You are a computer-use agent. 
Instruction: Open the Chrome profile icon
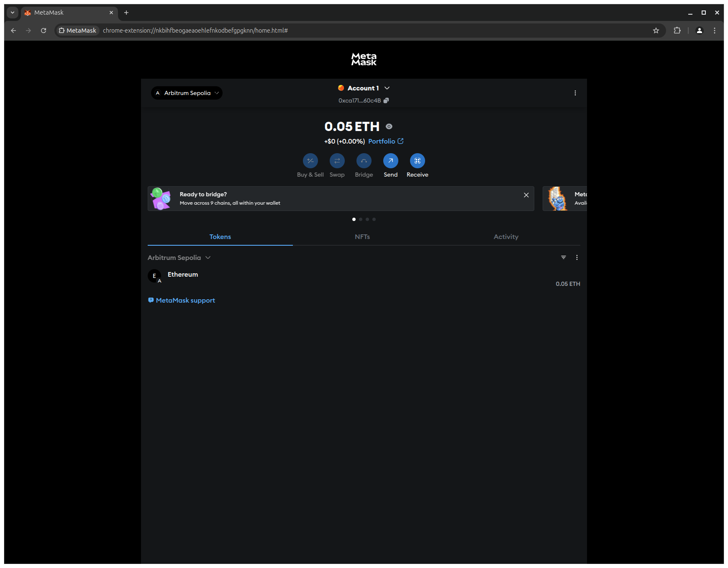pyautogui.click(x=699, y=31)
